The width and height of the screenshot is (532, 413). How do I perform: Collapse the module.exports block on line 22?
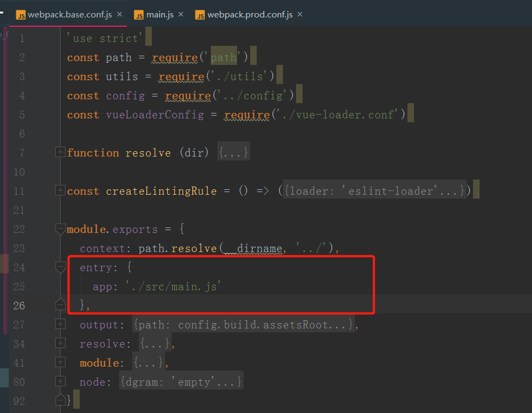(60, 229)
